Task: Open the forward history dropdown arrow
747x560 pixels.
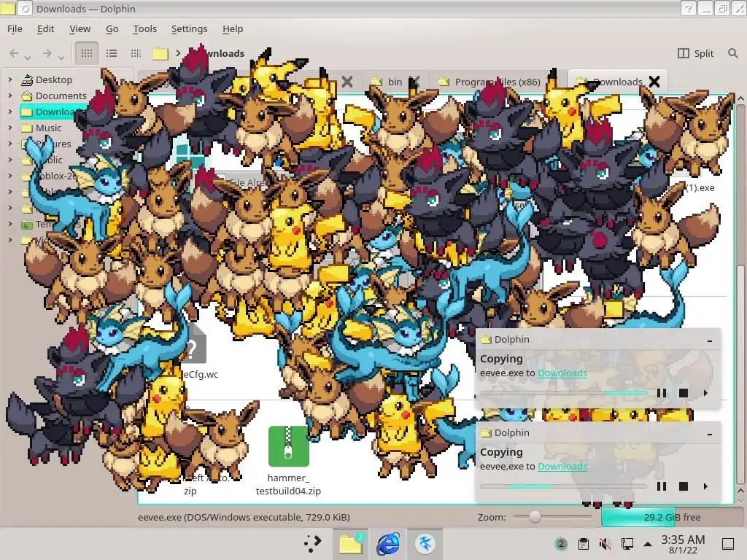Action: [x=61, y=58]
